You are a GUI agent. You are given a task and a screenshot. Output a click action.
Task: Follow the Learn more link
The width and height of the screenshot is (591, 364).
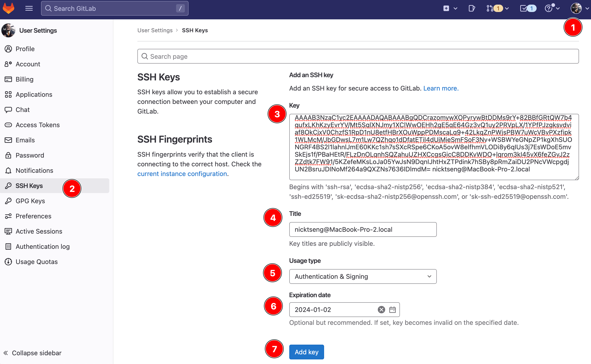pos(441,88)
